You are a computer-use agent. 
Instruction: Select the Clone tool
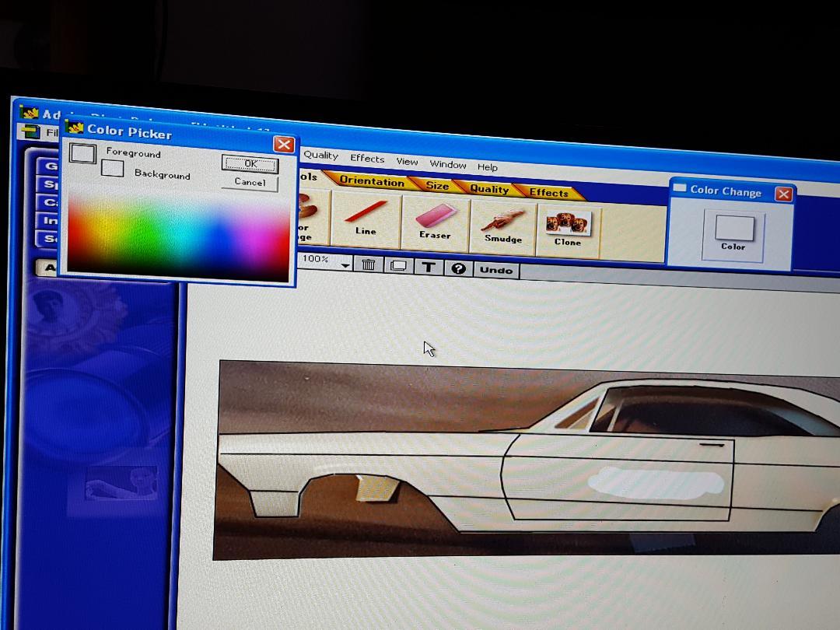[x=568, y=230]
